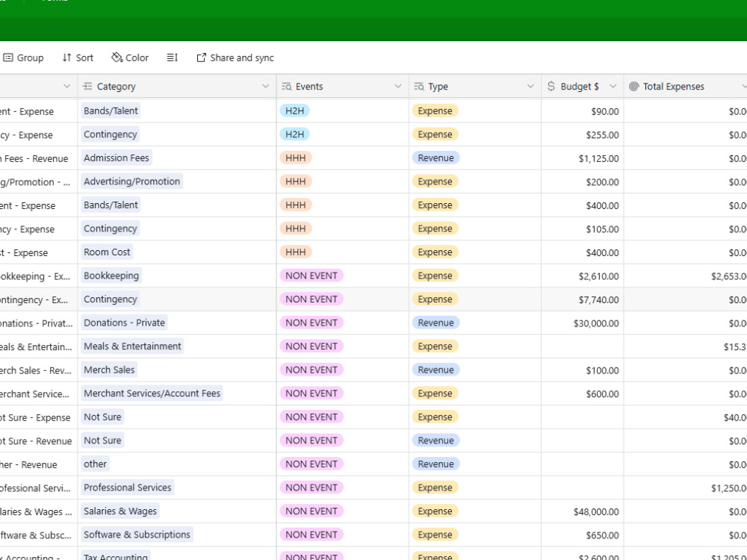Click the H2H tag in Contingency row

(294, 134)
